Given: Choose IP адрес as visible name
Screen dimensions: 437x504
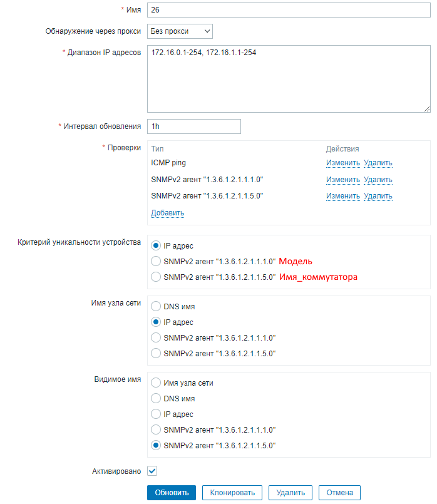Looking at the screenshot, I should (157, 414).
